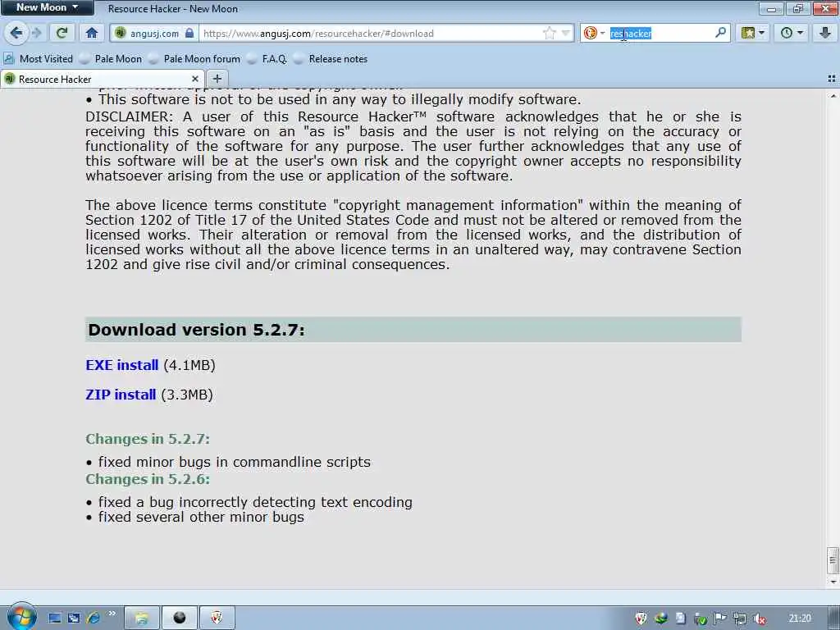Open the Bookmarks menu button
Viewport: 840px width, 630px height.
coord(752,33)
